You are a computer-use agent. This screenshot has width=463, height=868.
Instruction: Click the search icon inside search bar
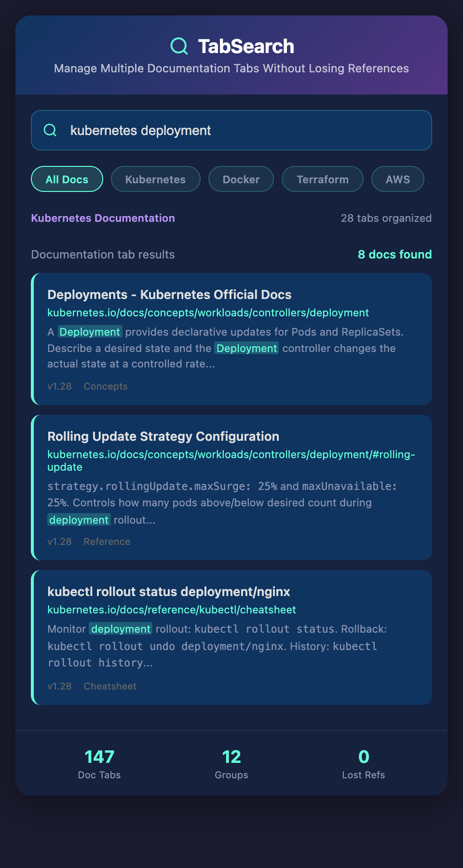tap(50, 130)
